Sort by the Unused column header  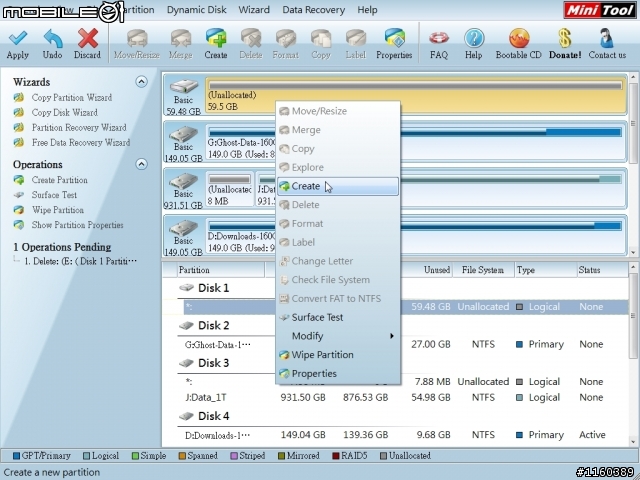pyautogui.click(x=427, y=270)
